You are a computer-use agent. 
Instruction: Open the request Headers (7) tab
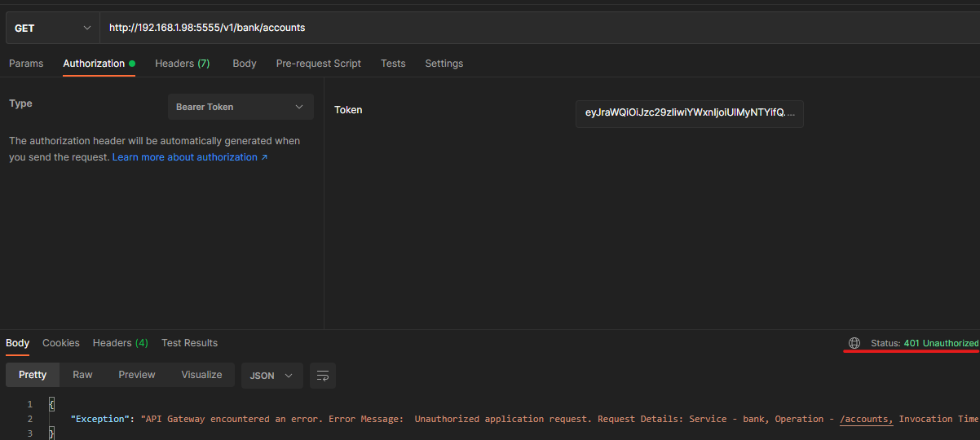(182, 64)
